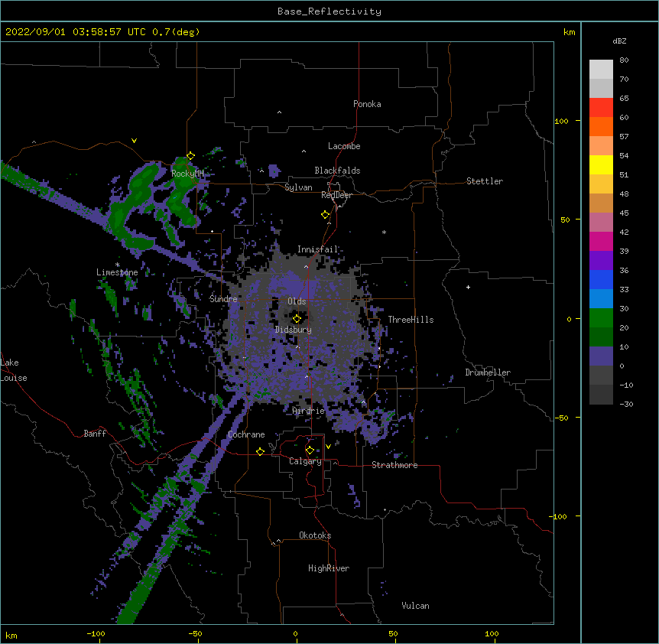Click the km unit label at top right

point(569,32)
